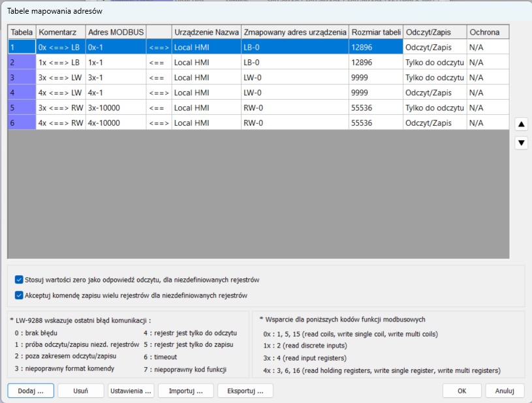Select row number 3 in Tabela column
This screenshot has height=403, width=532.
(22, 78)
